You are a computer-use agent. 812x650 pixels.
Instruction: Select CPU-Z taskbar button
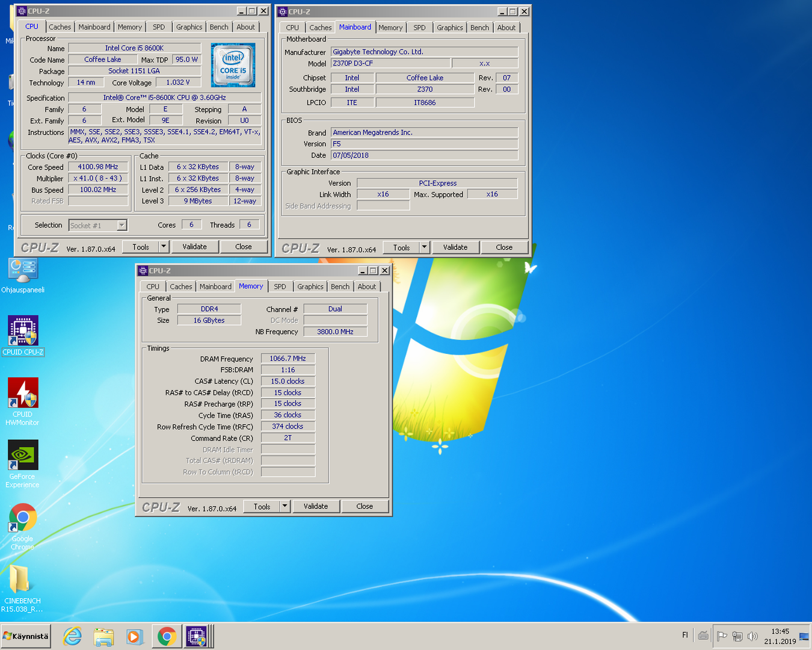point(197,636)
